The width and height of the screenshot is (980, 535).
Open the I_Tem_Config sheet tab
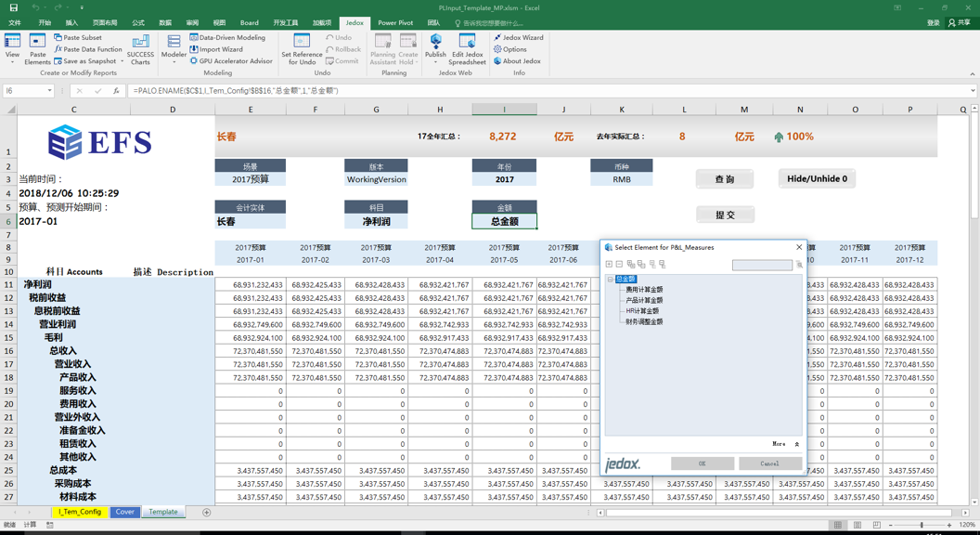pyautogui.click(x=80, y=512)
